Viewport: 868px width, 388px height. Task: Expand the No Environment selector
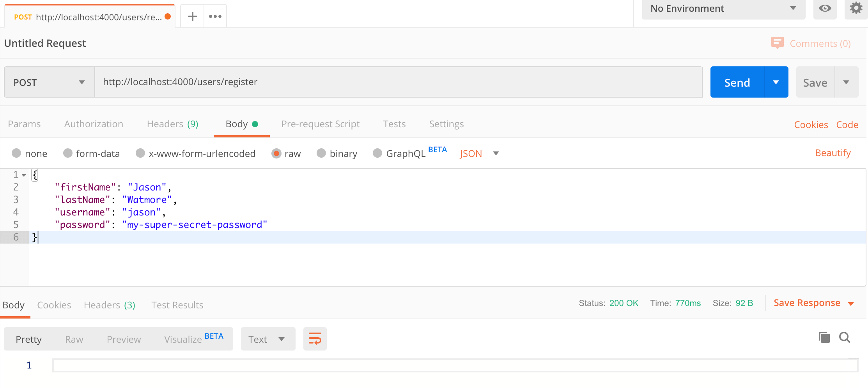(x=723, y=9)
